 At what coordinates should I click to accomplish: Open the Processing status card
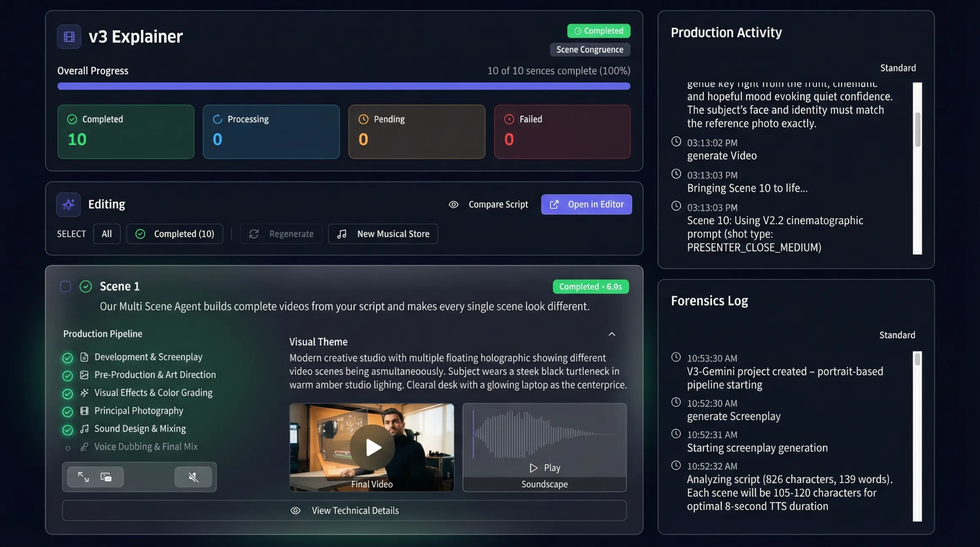click(x=271, y=132)
